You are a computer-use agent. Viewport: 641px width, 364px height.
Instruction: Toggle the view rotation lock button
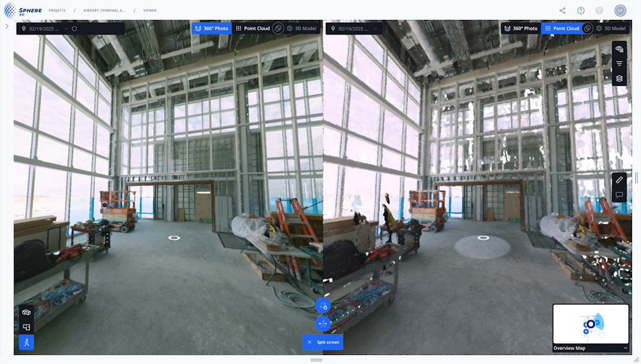tap(323, 306)
